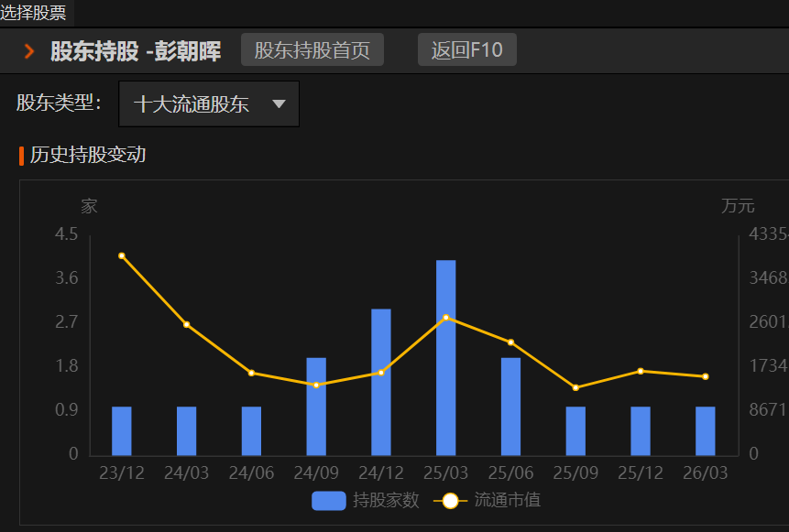
Task: Click the 历史持股变动 section heading
Action: [88, 155]
